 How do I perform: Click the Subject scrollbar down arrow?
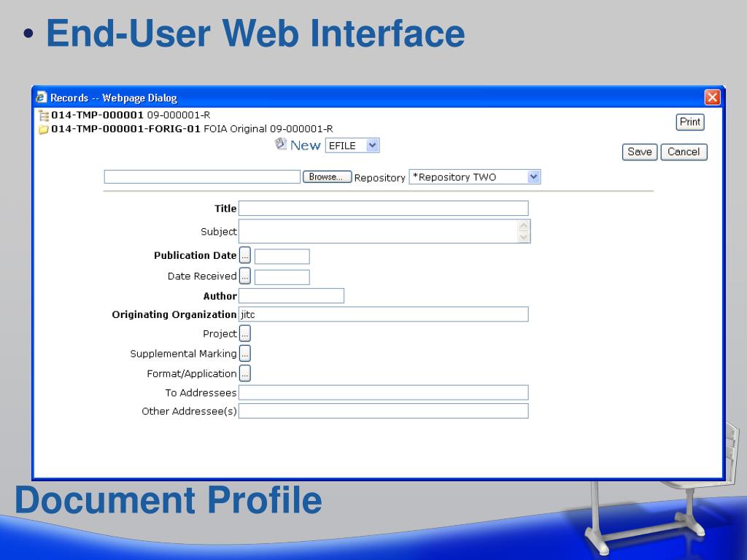click(x=524, y=237)
